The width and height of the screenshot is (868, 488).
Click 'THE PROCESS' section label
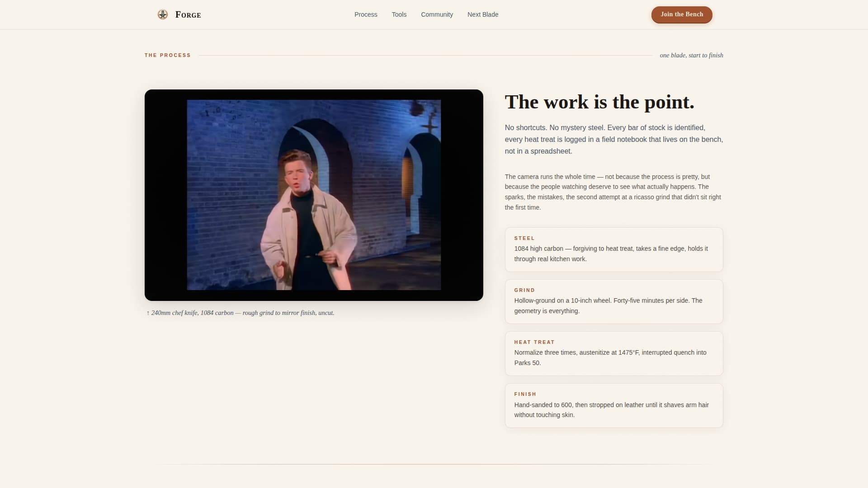point(168,55)
